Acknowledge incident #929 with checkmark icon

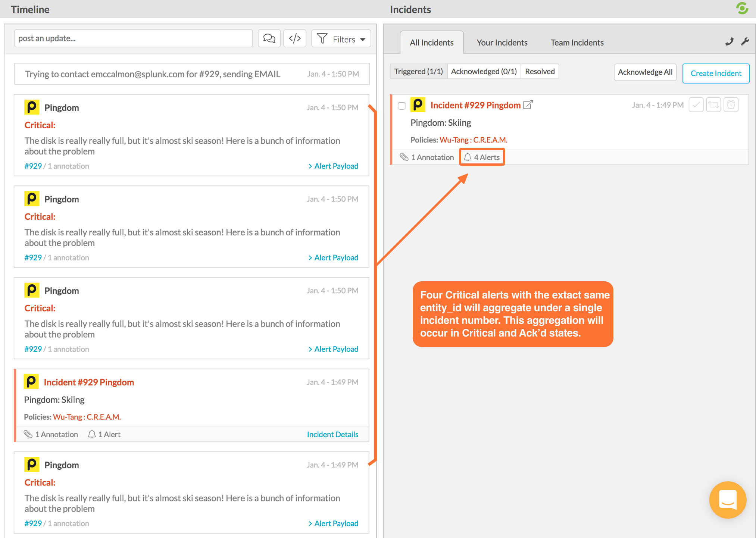tap(696, 105)
